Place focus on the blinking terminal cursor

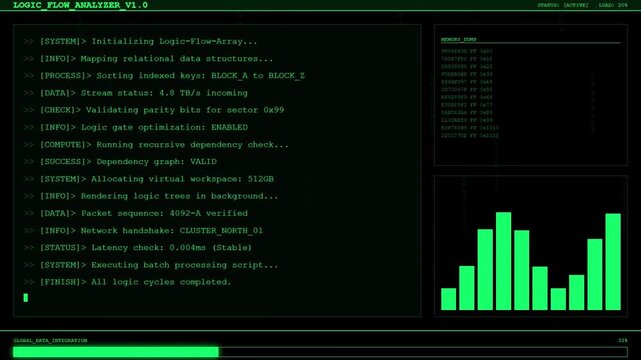click(x=26, y=297)
